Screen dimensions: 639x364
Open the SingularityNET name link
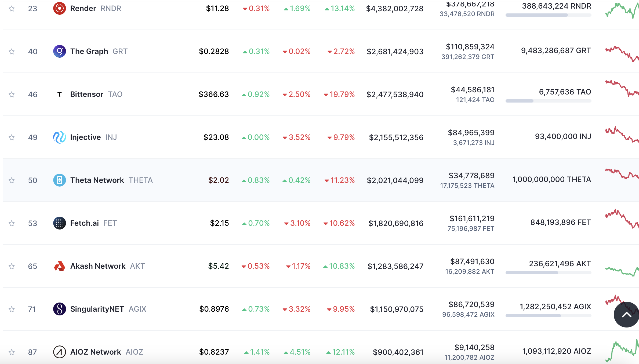[97, 309]
